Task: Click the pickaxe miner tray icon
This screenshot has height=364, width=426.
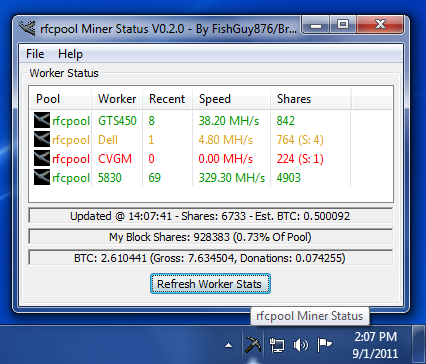Action: [x=253, y=344]
